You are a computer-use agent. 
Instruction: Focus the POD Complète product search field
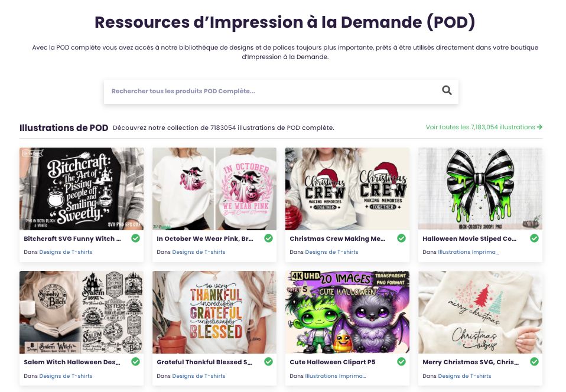274,92
